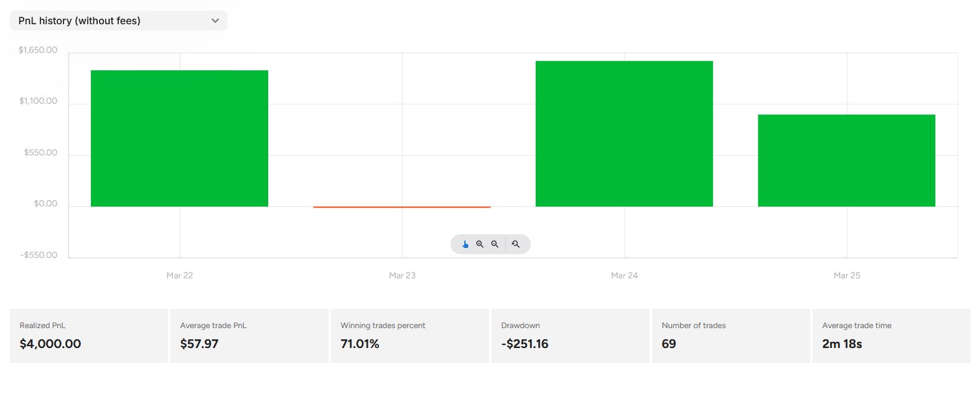The height and width of the screenshot is (394, 980).
Task: Click the Winning trades percent label
Action: 383,326
